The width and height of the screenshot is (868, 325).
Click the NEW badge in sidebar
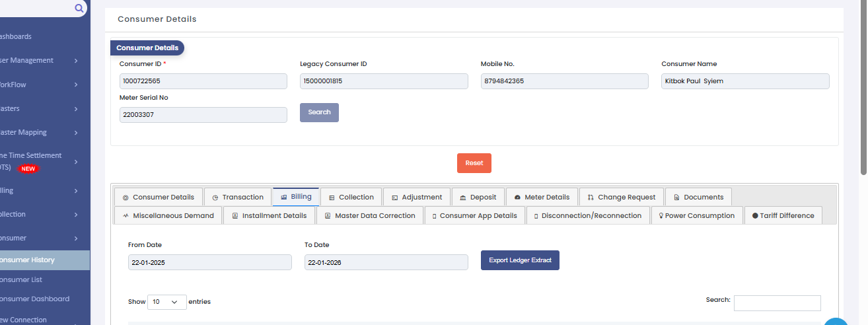pos(28,168)
